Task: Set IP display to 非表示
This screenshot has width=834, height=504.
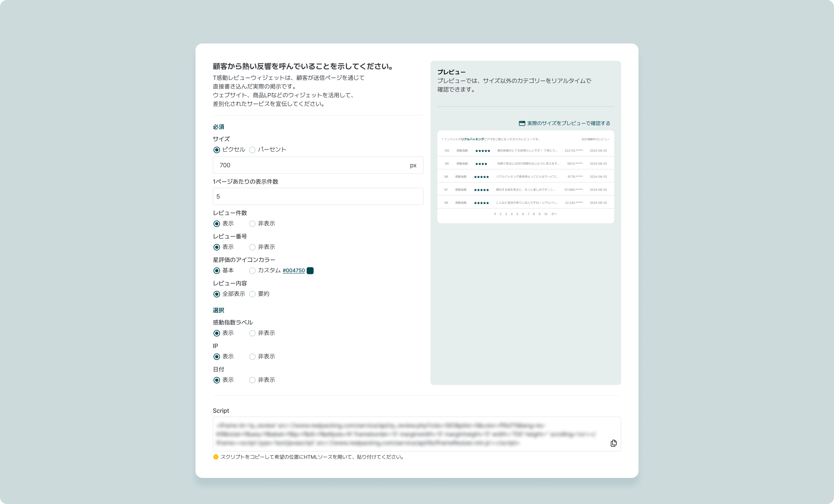Action: (252, 356)
